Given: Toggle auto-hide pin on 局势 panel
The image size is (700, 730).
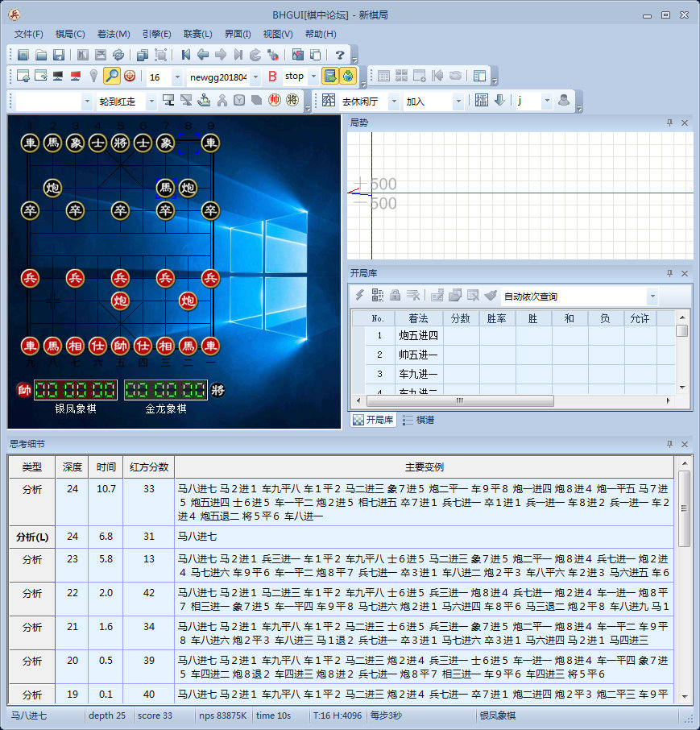Looking at the screenshot, I should click(x=669, y=122).
